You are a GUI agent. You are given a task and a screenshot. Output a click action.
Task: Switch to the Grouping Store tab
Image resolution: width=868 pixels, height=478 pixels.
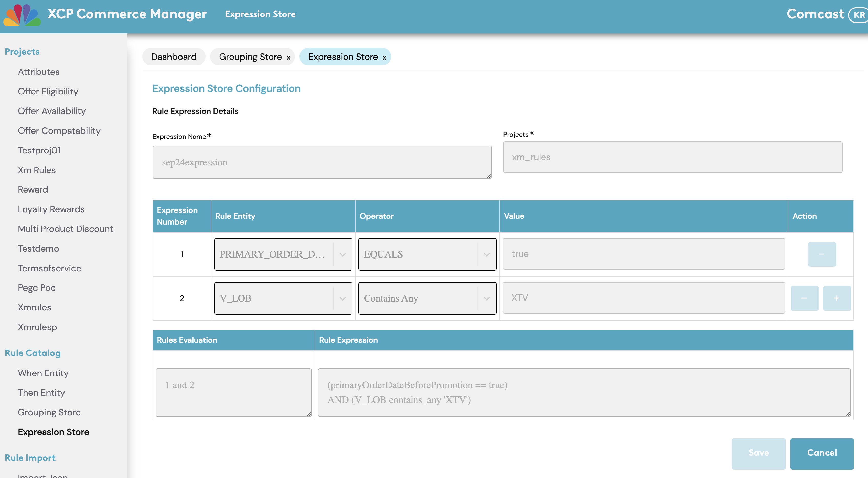click(x=250, y=57)
